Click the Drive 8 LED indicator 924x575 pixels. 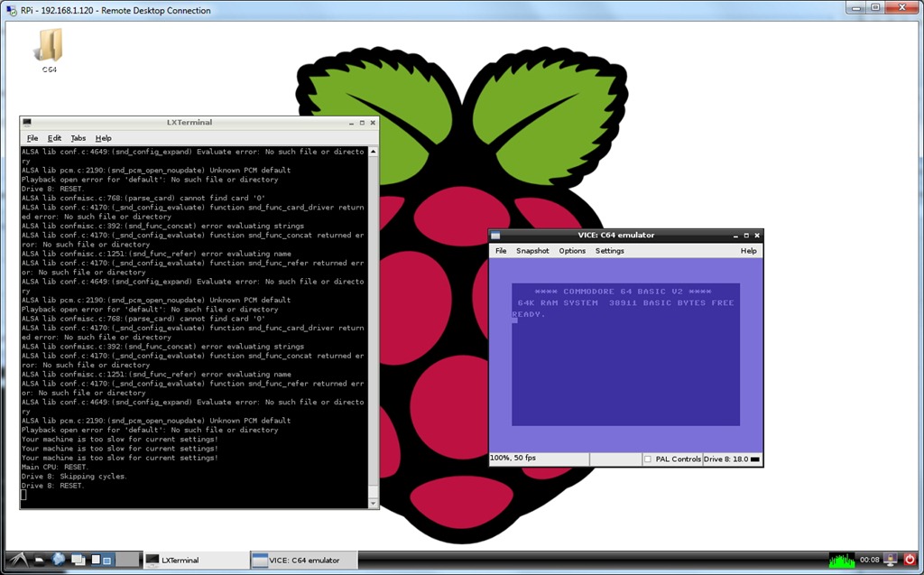point(754,459)
